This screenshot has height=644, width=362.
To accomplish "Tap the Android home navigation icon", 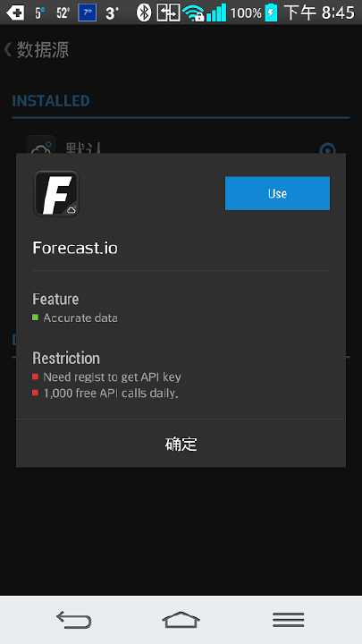I will click(181, 619).
